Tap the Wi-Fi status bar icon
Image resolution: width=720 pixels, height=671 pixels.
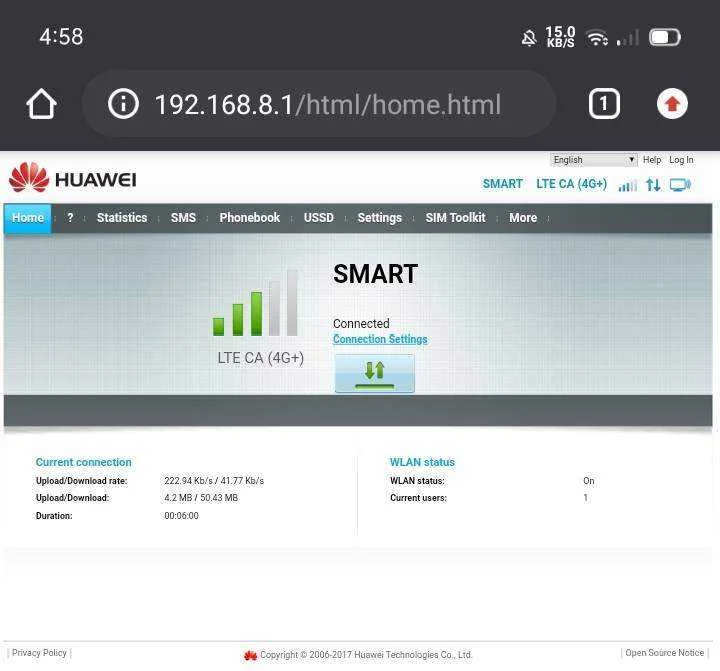[597, 38]
